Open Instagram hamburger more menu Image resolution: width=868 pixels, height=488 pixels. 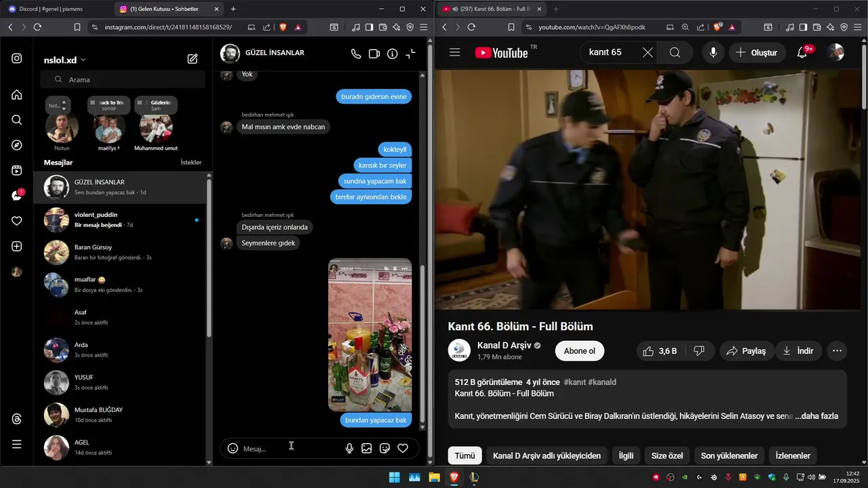coord(17,445)
